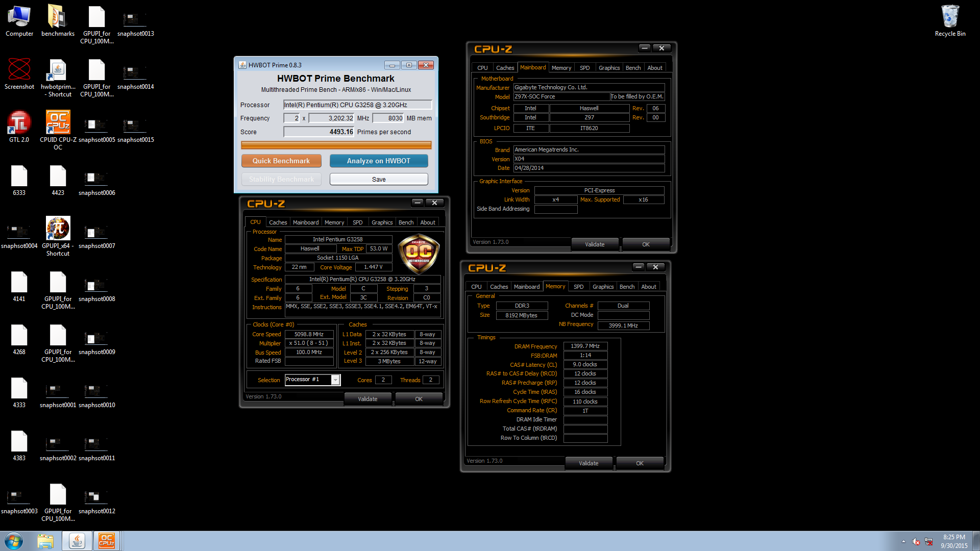This screenshot has width=980, height=551.
Task: Select the file named 6333
Action: (x=19, y=180)
